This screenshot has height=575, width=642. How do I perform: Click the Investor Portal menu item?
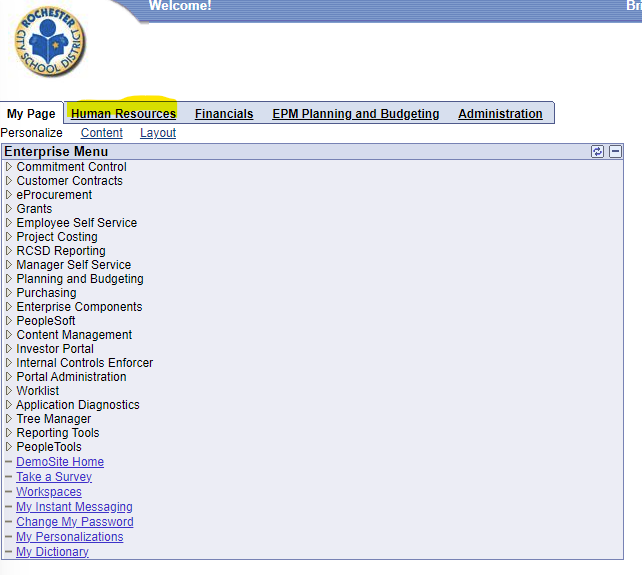pyautogui.click(x=55, y=349)
